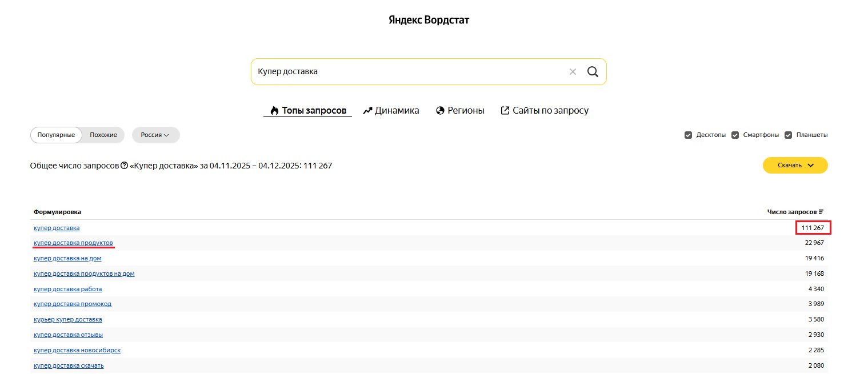Click the купер доставка новосибирск link

point(77,349)
